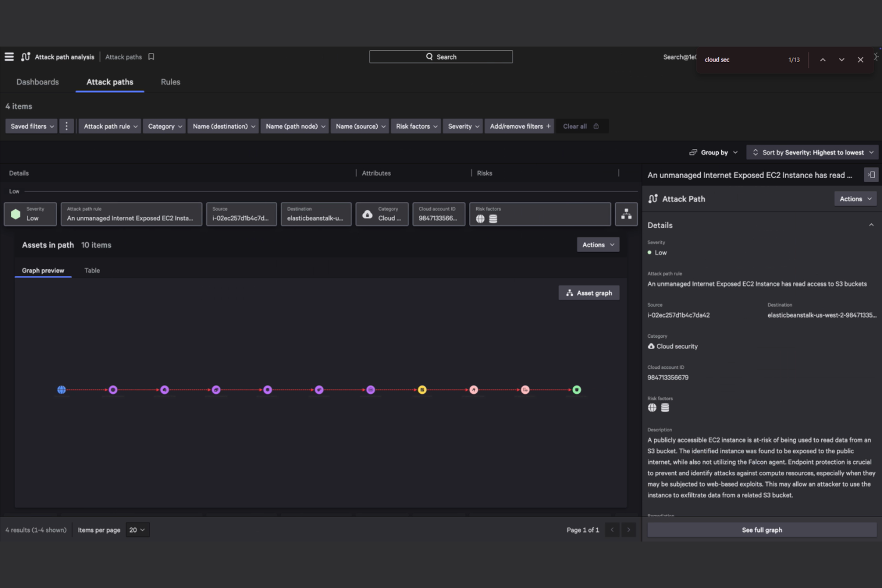The width and height of the screenshot is (882, 588).
Task: Click the green Low severity swatch
Action: 15,214
